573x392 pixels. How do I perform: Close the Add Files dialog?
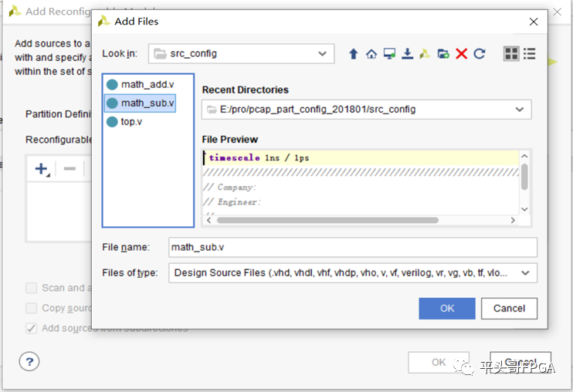coord(533,22)
